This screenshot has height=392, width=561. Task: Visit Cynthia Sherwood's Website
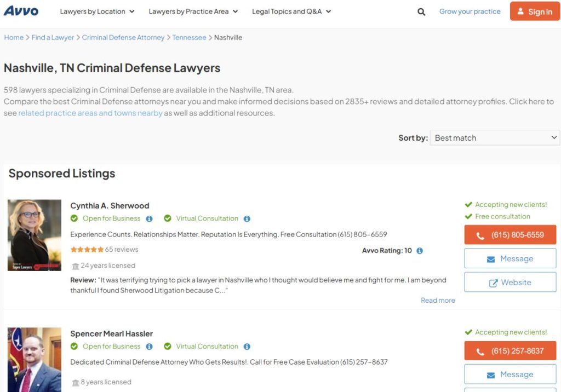tap(510, 282)
